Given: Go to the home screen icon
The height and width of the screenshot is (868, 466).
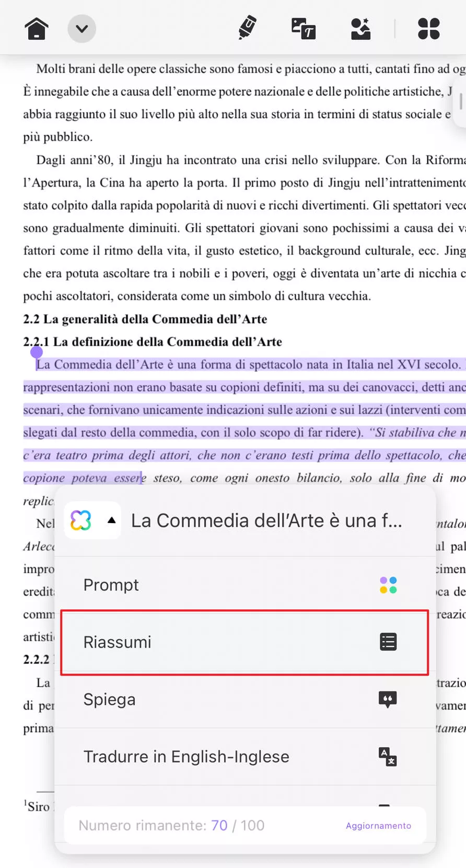Looking at the screenshot, I should point(37,29).
